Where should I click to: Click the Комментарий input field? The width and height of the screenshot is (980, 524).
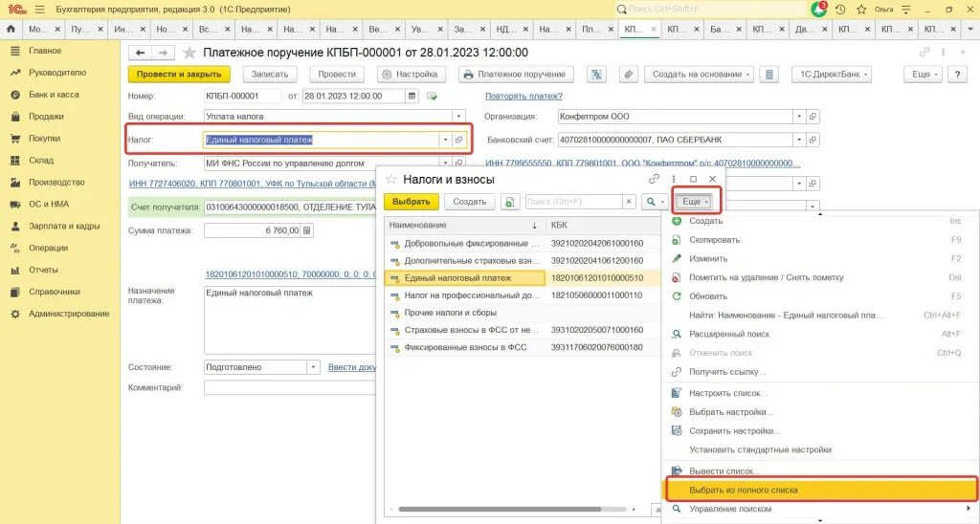(x=290, y=388)
